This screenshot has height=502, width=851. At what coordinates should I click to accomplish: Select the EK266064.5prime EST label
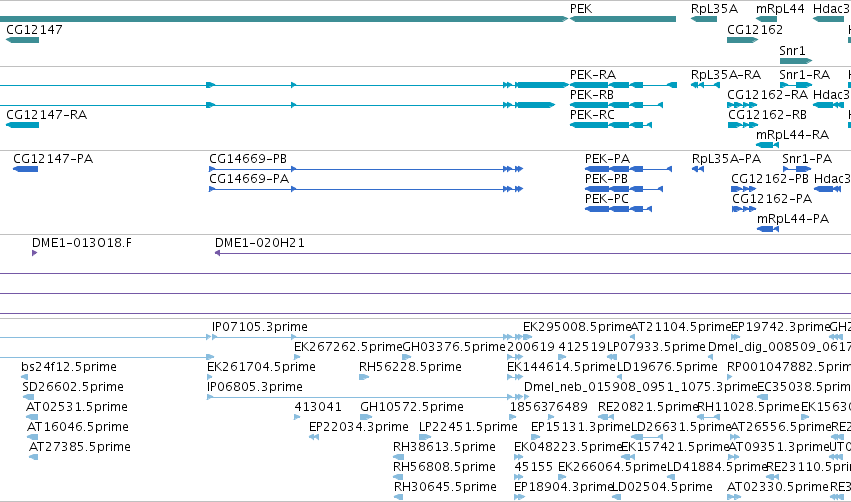(612, 467)
